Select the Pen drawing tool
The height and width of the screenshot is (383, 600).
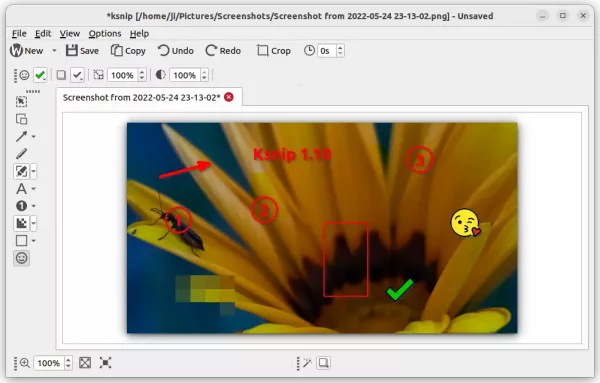click(x=21, y=153)
